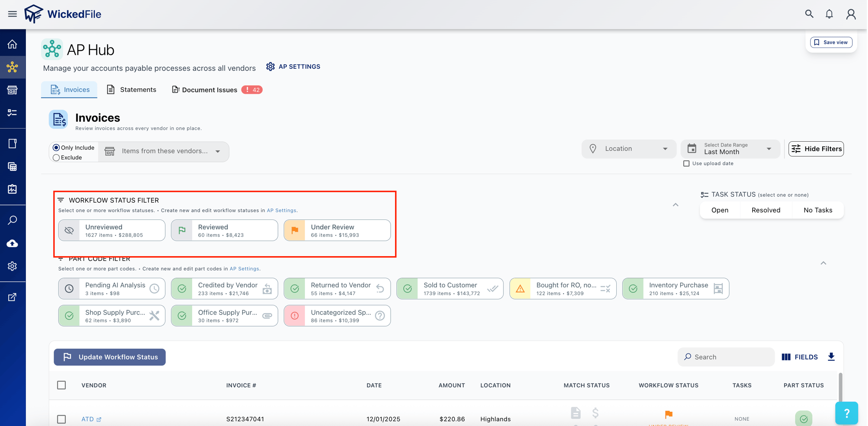
Task: Go to Home via sidebar house icon
Action: 13,44
